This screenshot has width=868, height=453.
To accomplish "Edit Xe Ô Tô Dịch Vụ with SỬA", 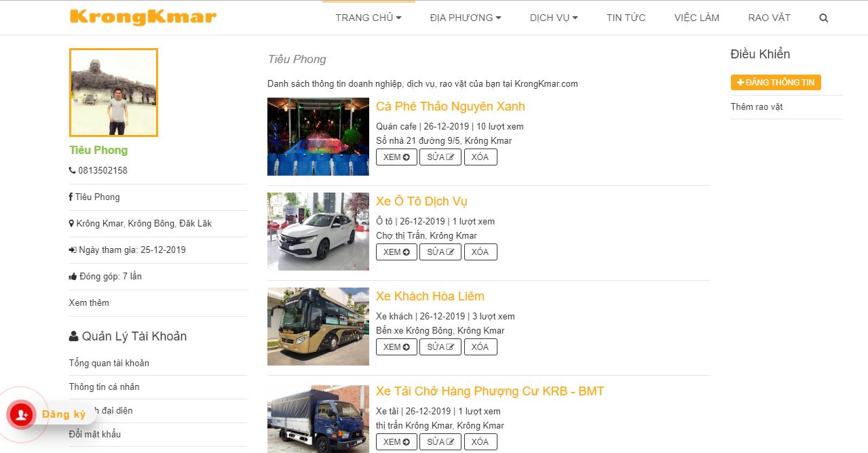I will (x=440, y=252).
